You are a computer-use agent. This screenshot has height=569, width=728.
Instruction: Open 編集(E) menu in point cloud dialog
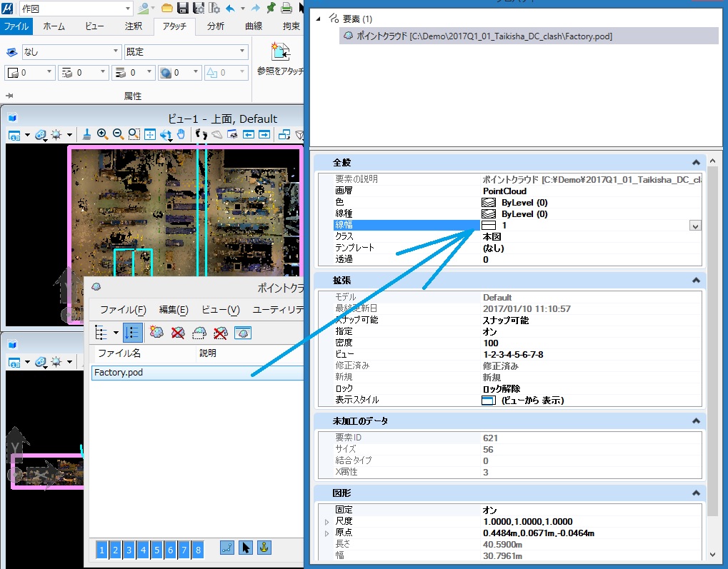tap(174, 310)
